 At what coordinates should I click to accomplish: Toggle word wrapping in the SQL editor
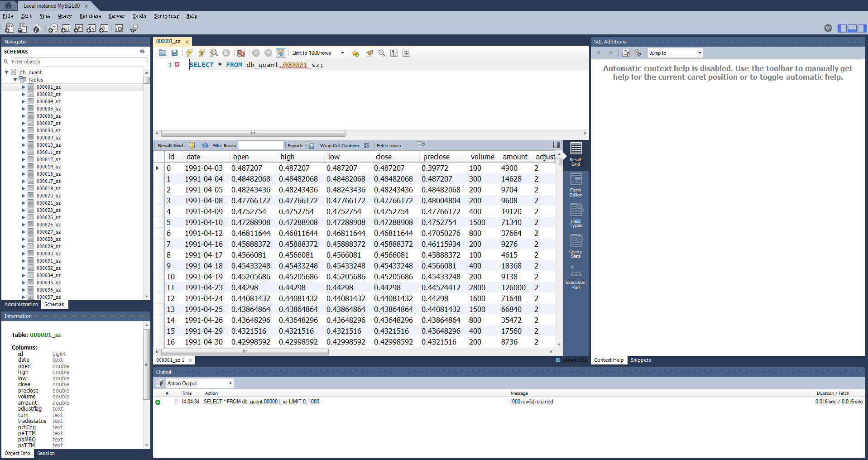point(407,53)
